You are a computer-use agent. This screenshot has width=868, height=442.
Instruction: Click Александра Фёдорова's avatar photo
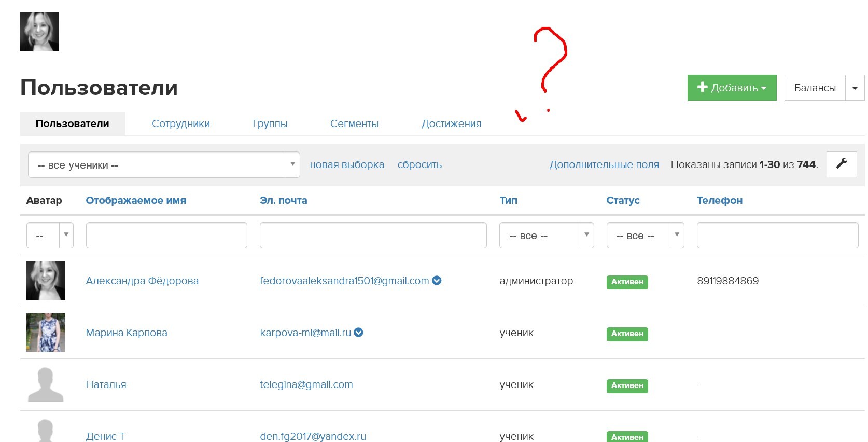coord(46,281)
